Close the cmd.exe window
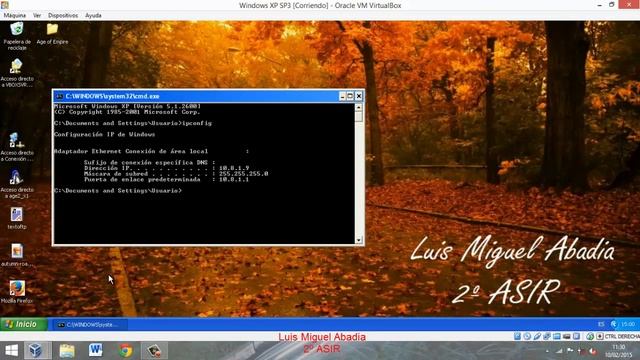 pyautogui.click(x=359, y=96)
